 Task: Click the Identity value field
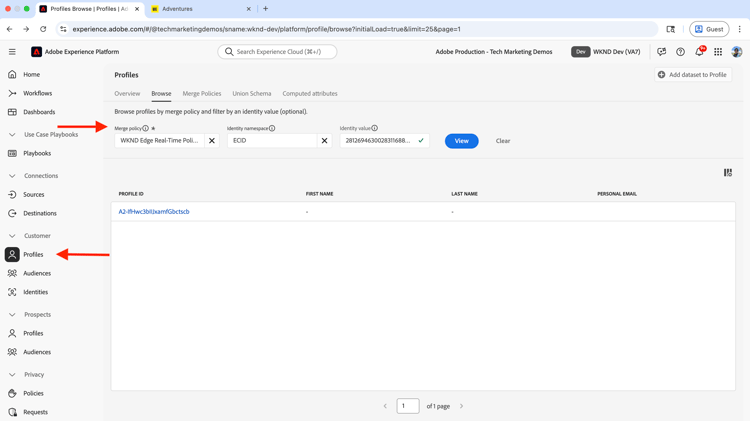click(x=385, y=141)
